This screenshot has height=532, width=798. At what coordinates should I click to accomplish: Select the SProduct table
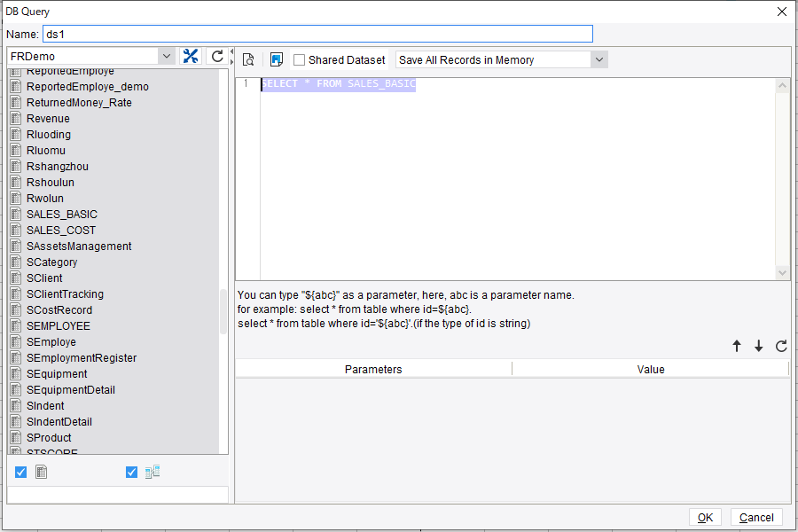coord(49,437)
